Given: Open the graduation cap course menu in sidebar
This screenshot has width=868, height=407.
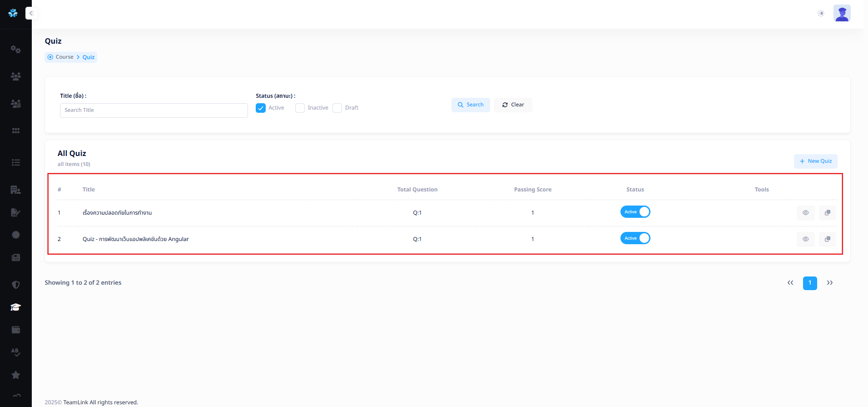Looking at the screenshot, I should pyautogui.click(x=15, y=307).
